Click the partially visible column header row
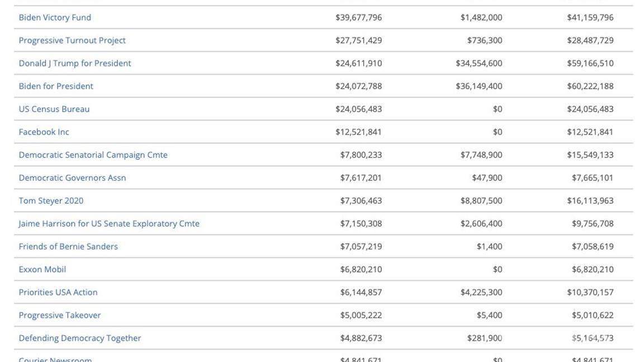Image resolution: width=644 pixels, height=362 pixels. coord(322,2)
